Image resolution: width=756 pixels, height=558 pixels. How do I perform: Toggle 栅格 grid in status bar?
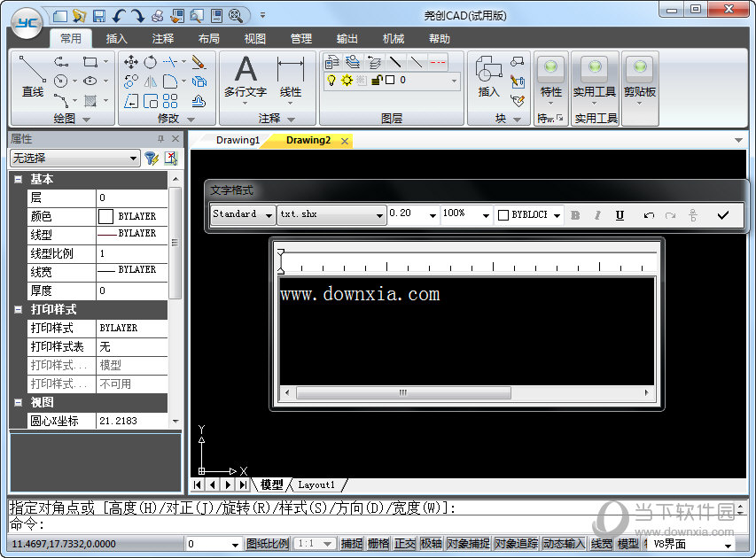pos(378,544)
